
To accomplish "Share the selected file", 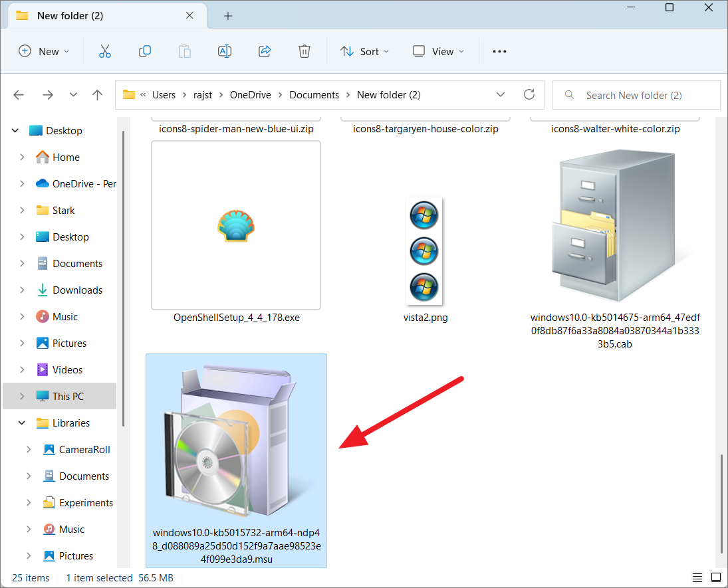I will [x=265, y=51].
